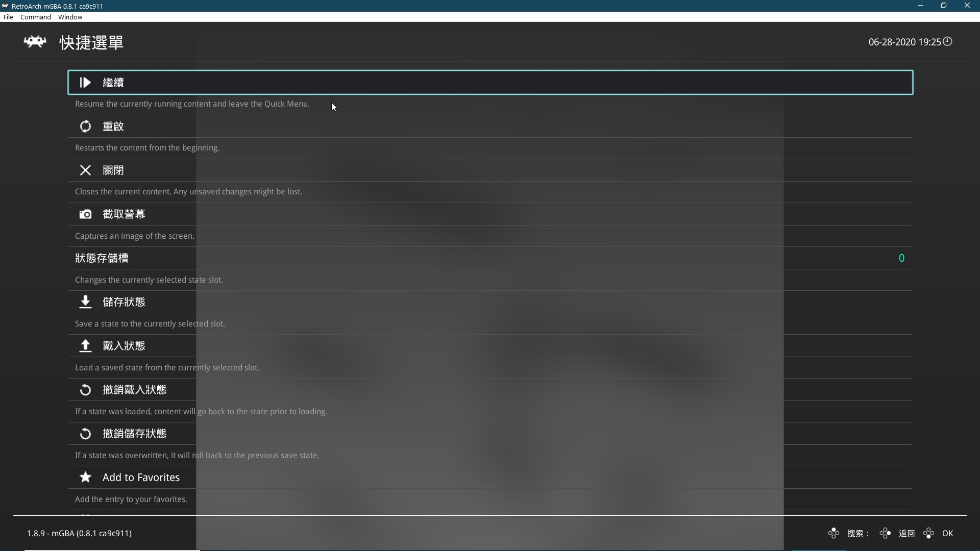Screen dimensions: 980x551
Task: Click the upload arrow icon for 載入狀態
Action: [x=85, y=346]
